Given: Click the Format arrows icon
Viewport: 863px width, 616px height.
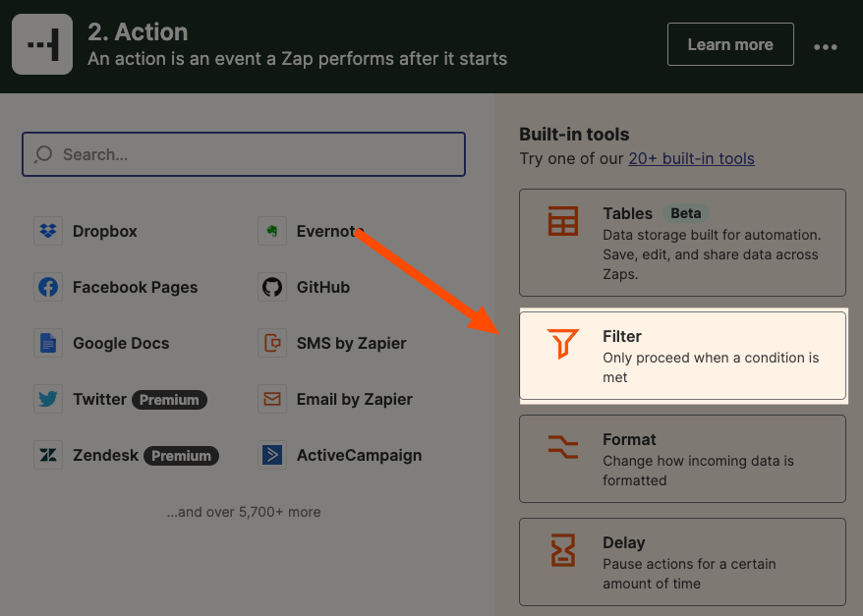Looking at the screenshot, I should [563, 446].
